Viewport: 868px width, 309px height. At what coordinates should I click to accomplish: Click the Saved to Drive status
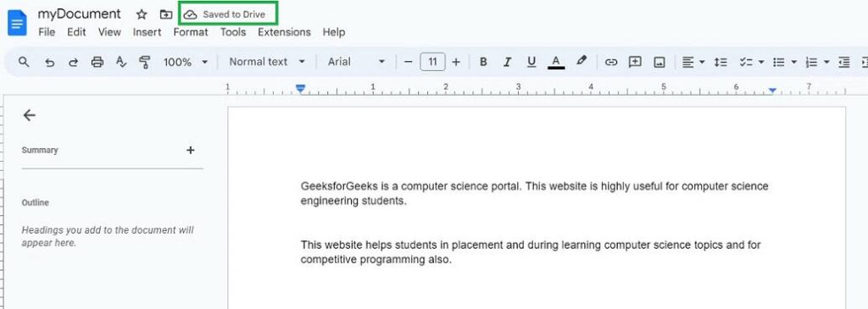click(227, 14)
